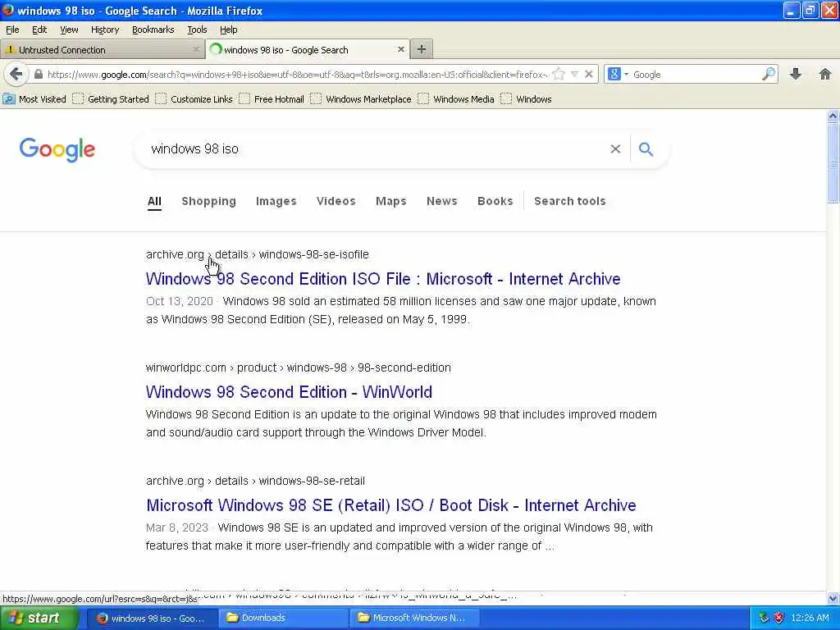Click the taskbar clock 12:26 AM
Viewport: 840px width, 630px height.
pos(810,618)
